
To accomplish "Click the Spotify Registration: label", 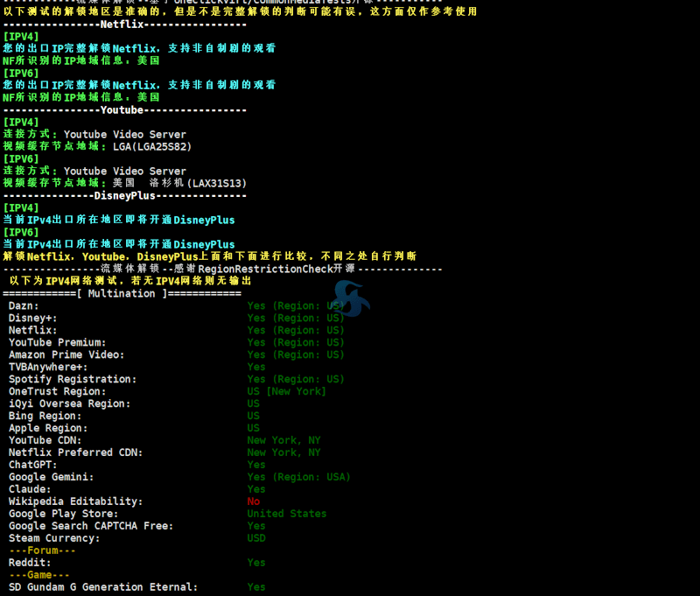I will pos(73,380).
